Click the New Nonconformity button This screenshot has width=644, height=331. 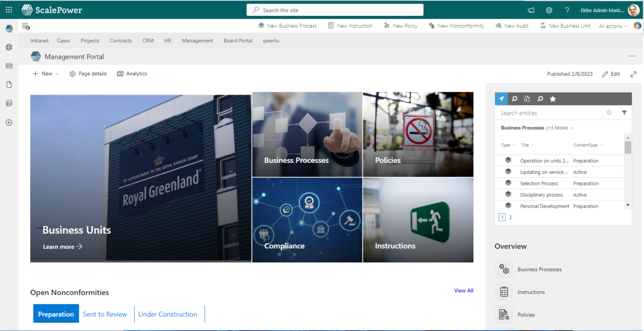pos(456,26)
